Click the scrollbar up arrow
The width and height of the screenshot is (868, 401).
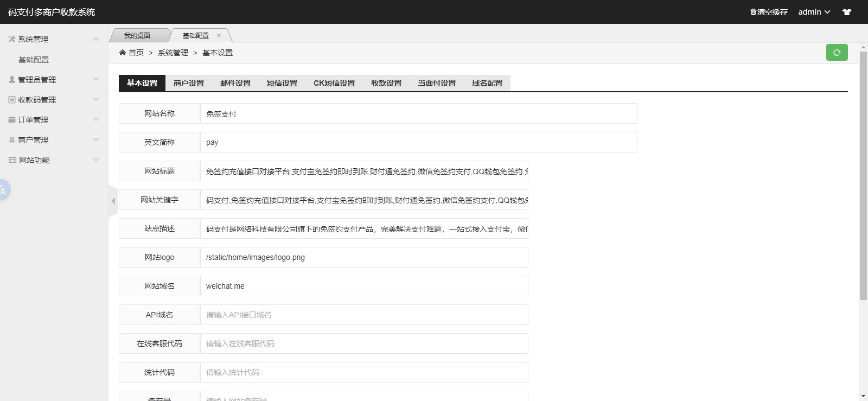[863, 47]
